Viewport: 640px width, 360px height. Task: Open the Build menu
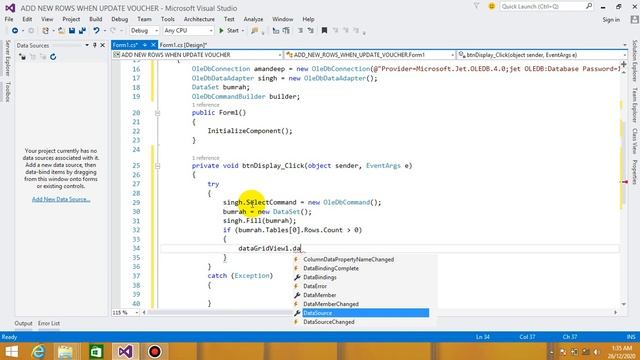(96, 19)
